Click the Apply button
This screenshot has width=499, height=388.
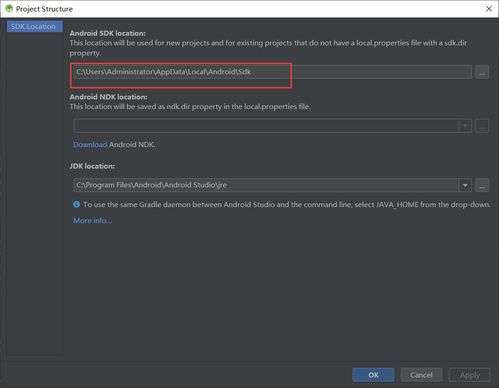coord(470,375)
